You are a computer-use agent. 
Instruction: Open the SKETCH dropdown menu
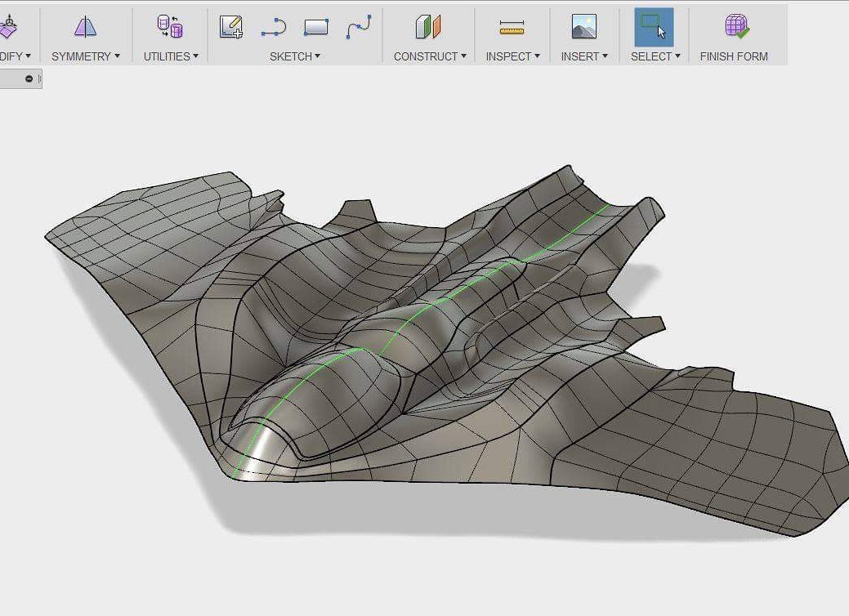click(x=295, y=56)
